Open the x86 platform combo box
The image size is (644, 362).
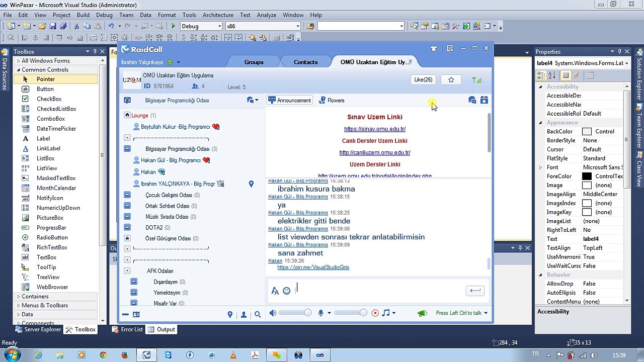coord(263,26)
